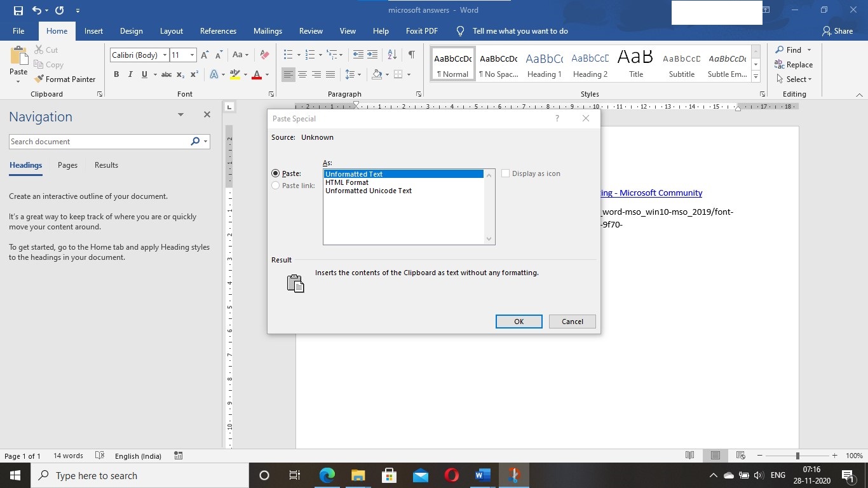This screenshot has height=488, width=868.
Task: Open the font name dropdown
Action: [x=165, y=55]
